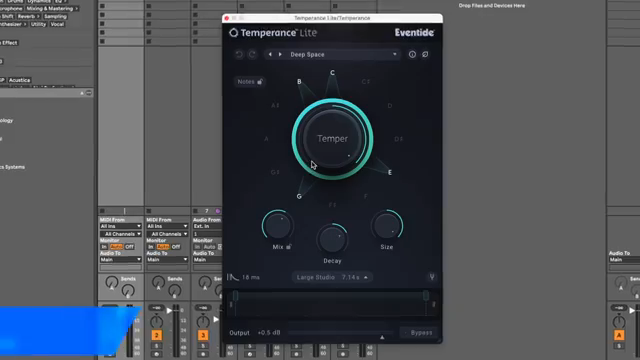Click the Size knob
This screenshot has width=640, height=360.
click(387, 226)
